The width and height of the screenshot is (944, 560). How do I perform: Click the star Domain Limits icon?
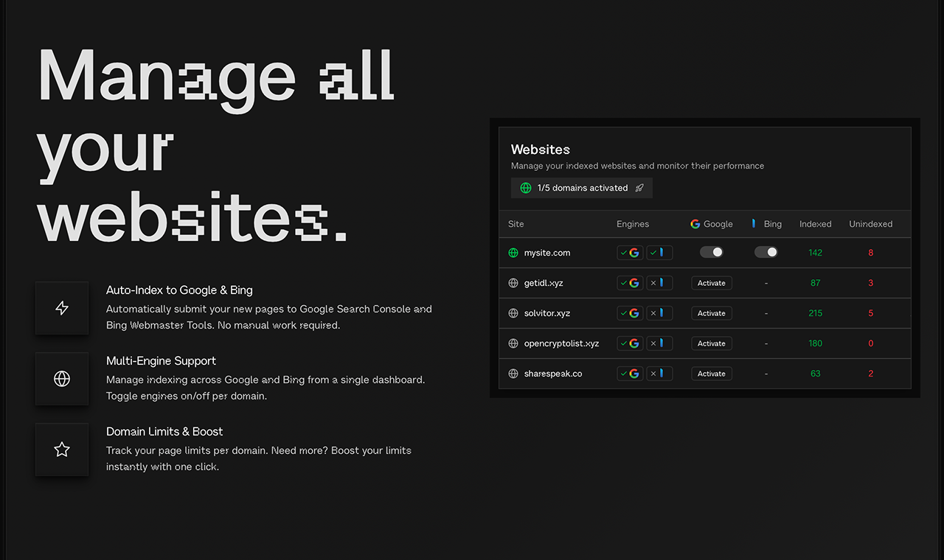click(x=62, y=449)
